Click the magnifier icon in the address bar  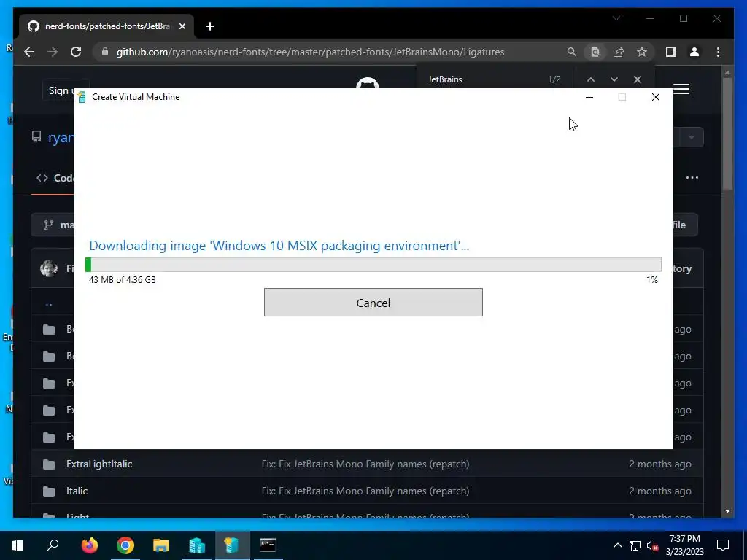[572, 52]
